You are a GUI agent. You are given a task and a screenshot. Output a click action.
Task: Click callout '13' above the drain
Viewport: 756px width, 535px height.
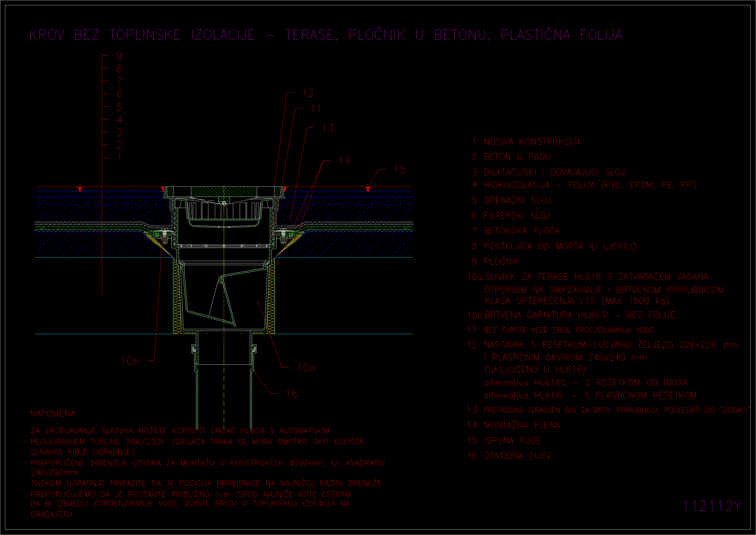coord(328,128)
